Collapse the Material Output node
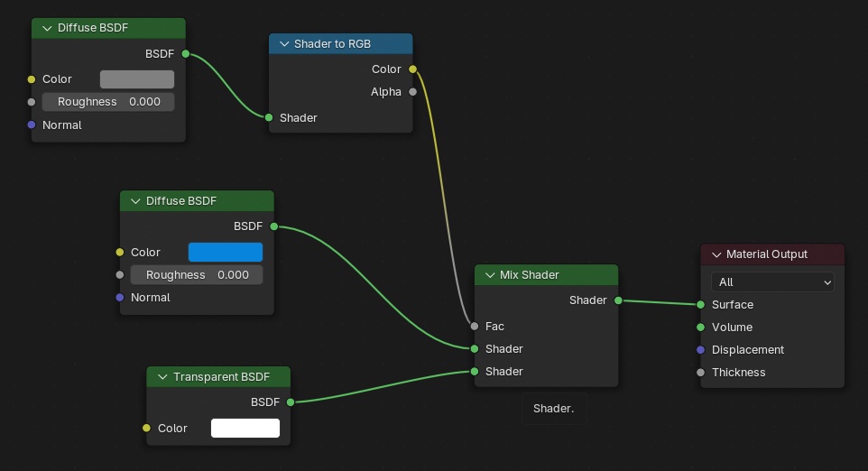Image resolution: width=868 pixels, height=471 pixels. tap(716, 254)
